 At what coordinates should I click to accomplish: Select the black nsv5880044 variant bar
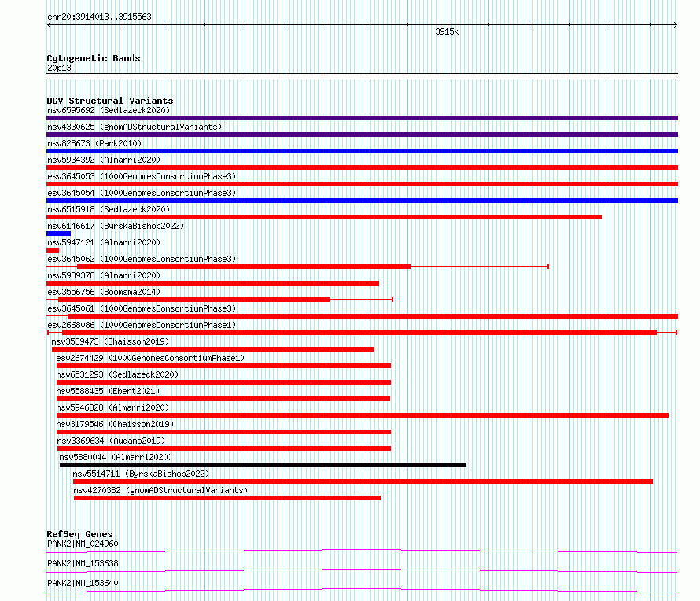(263, 465)
